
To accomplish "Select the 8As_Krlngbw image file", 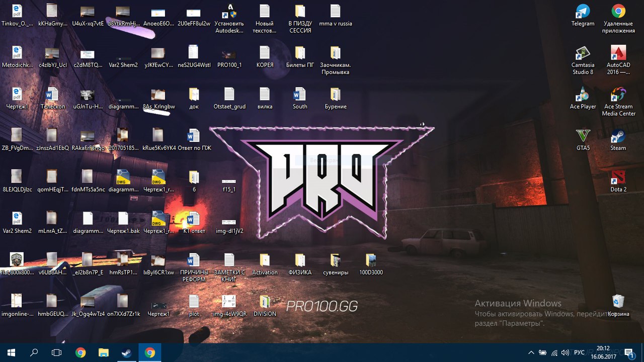I will click(158, 99).
